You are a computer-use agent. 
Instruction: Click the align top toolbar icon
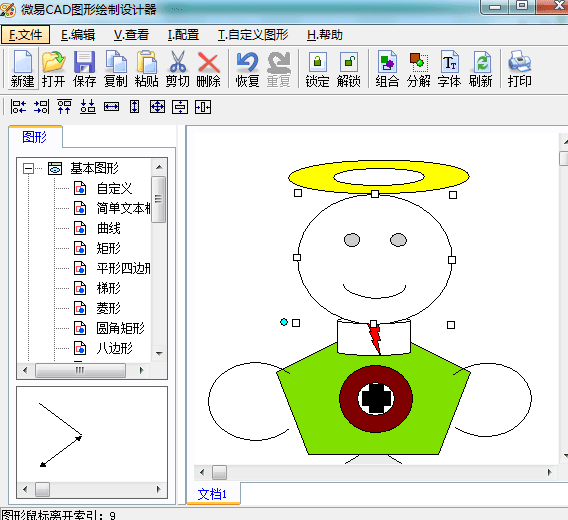(64, 107)
